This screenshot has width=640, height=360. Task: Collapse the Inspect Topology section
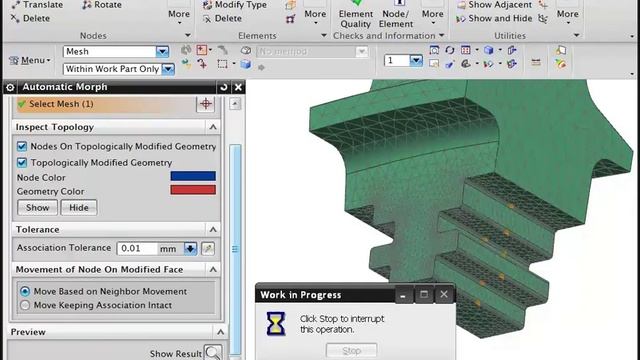tap(213, 127)
